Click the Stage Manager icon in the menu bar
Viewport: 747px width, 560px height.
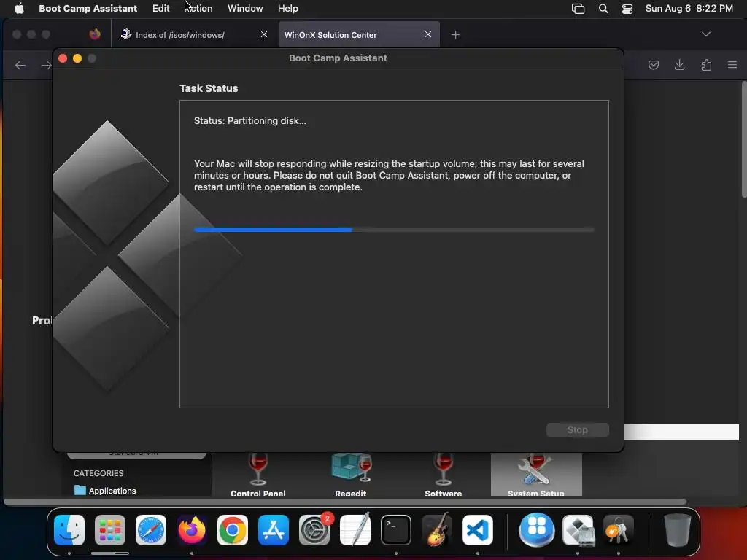578,8
